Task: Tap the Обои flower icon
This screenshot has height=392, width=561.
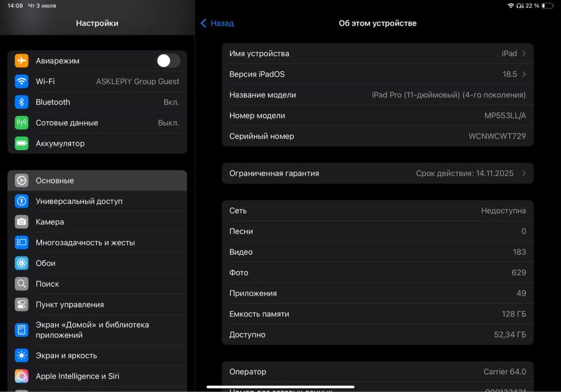Action: coord(21,263)
